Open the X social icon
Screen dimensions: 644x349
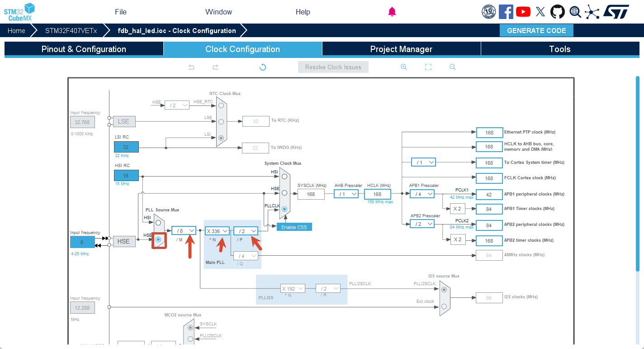[x=540, y=12]
